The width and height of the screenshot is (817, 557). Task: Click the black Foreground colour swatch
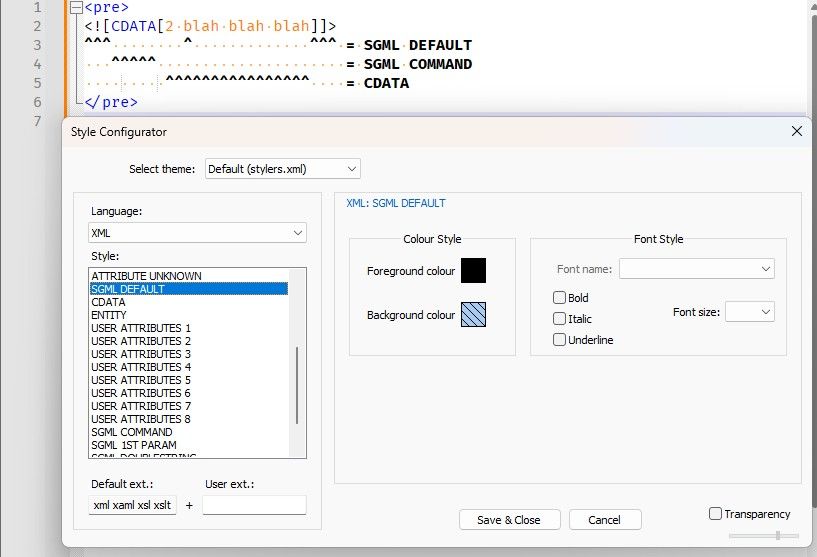click(473, 270)
